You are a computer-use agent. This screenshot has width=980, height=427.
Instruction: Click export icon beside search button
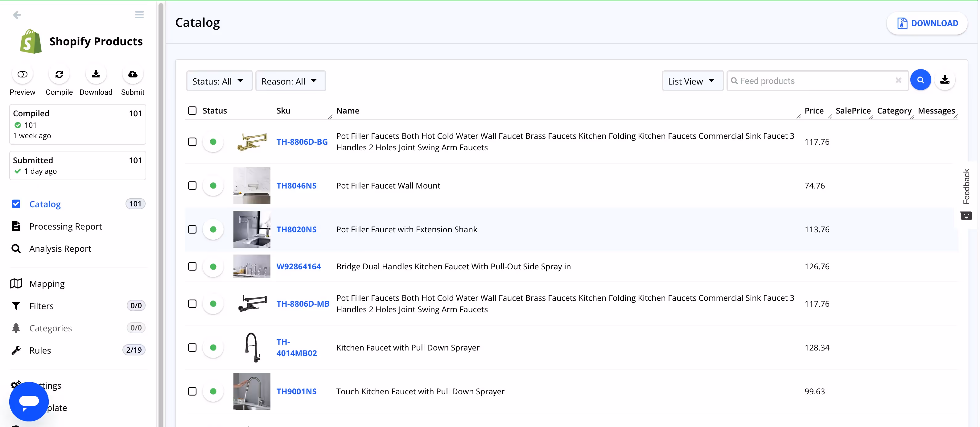945,80
